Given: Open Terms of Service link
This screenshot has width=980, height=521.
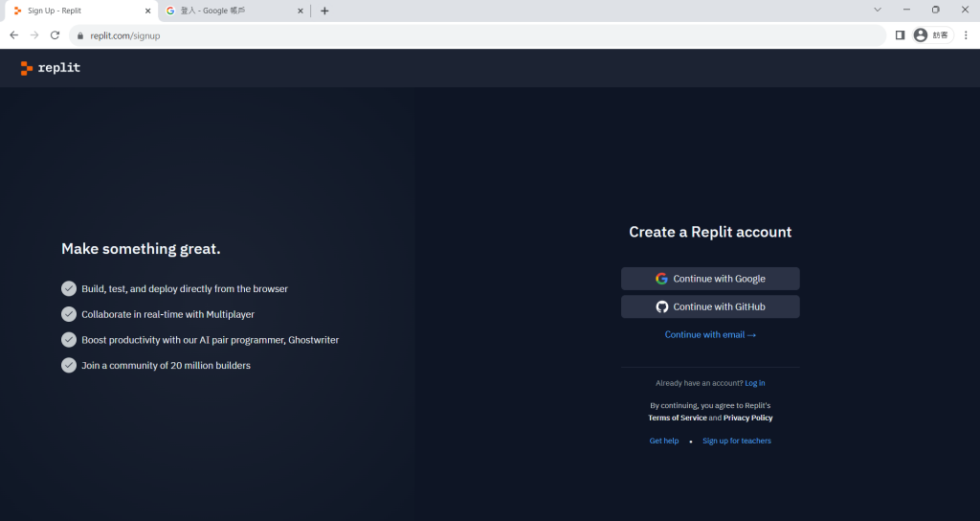Looking at the screenshot, I should (678, 418).
